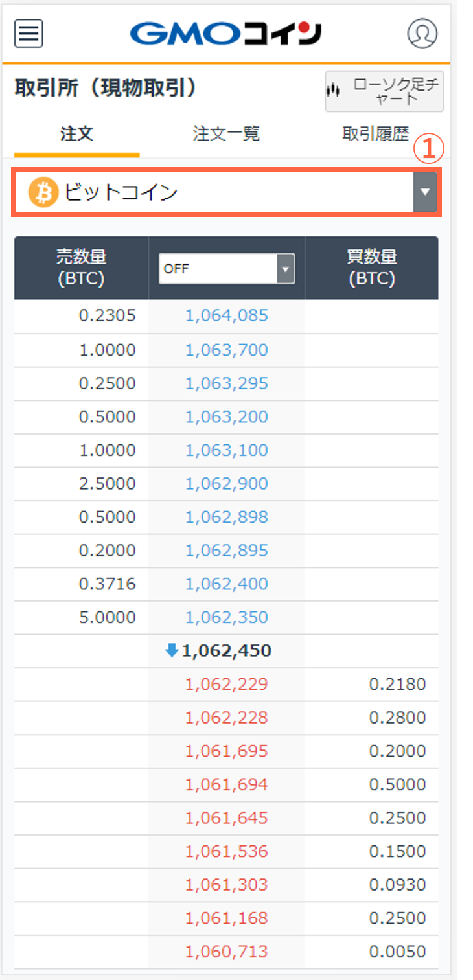The image size is (473, 980).
Task: Select the 1,062,229 highest bid price
Action: pyautogui.click(x=226, y=684)
